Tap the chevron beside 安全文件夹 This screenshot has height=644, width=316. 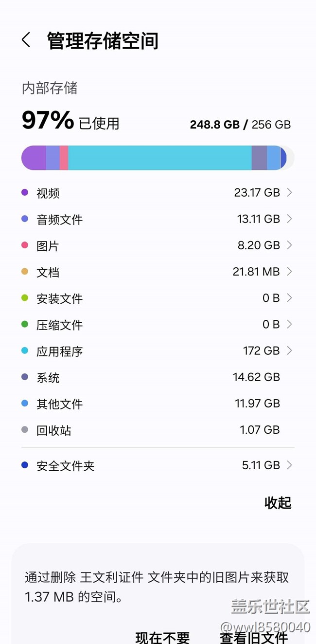289,465
